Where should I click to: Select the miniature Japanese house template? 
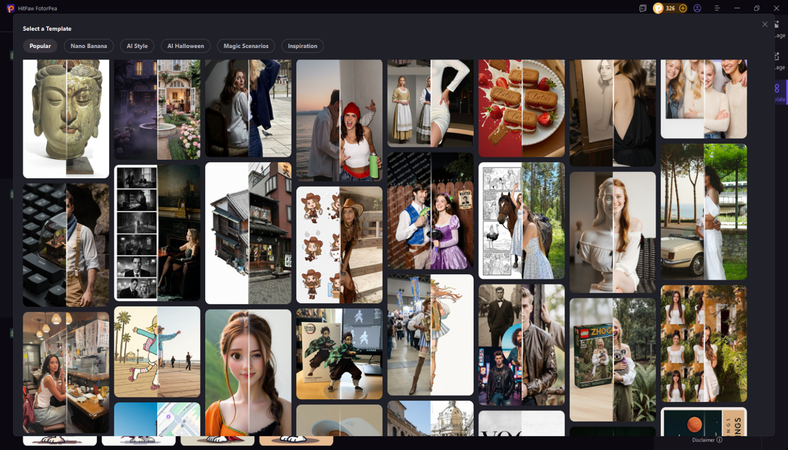(x=248, y=233)
